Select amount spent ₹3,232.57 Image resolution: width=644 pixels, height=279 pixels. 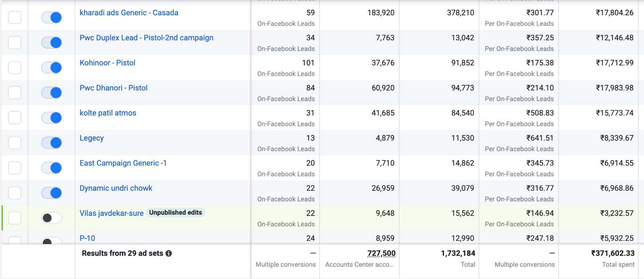pos(617,213)
